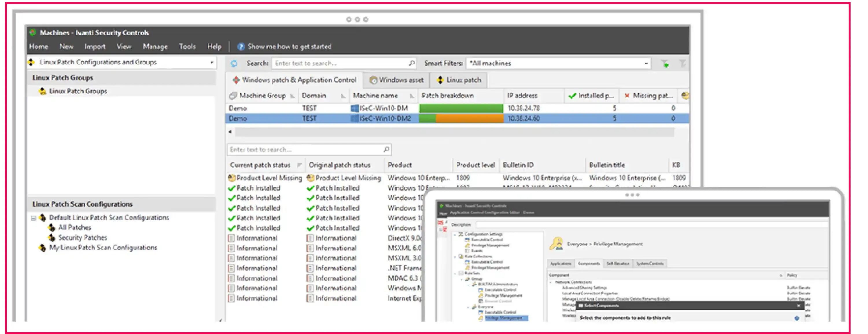This screenshot has height=334, width=868.
Task: Click the magnifier icon in lower search box
Action: pyautogui.click(x=386, y=149)
